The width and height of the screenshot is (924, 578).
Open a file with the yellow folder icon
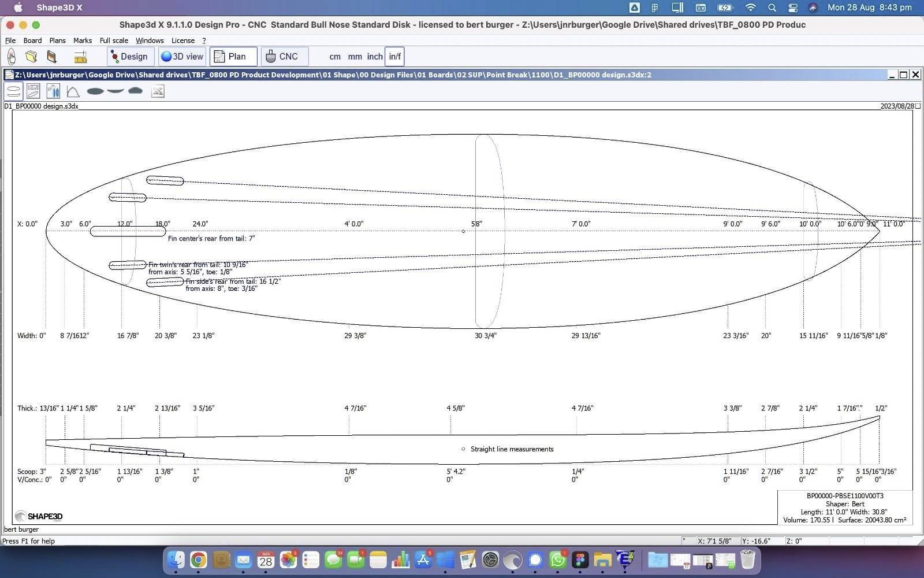31,57
